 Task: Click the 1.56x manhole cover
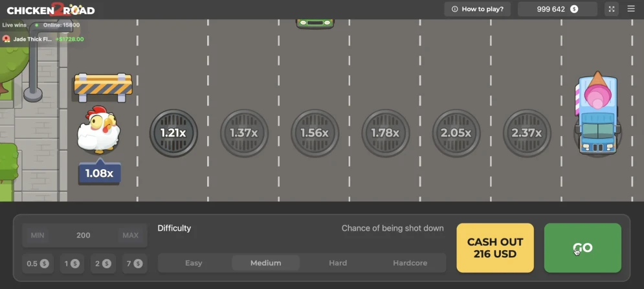[315, 133]
